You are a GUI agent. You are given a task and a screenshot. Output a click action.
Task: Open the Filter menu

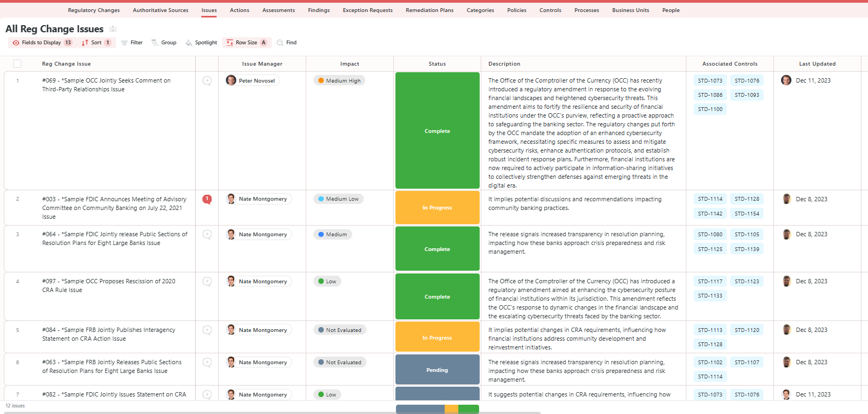point(132,43)
